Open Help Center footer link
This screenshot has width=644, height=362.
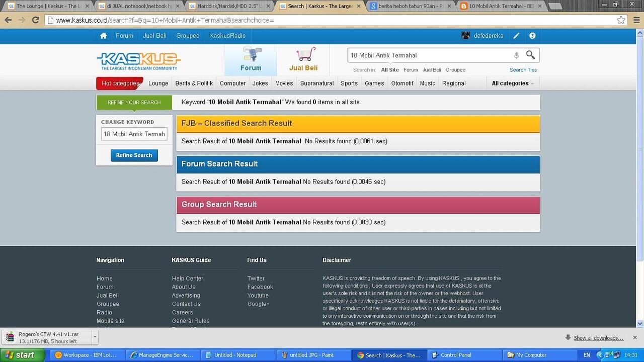click(x=188, y=279)
